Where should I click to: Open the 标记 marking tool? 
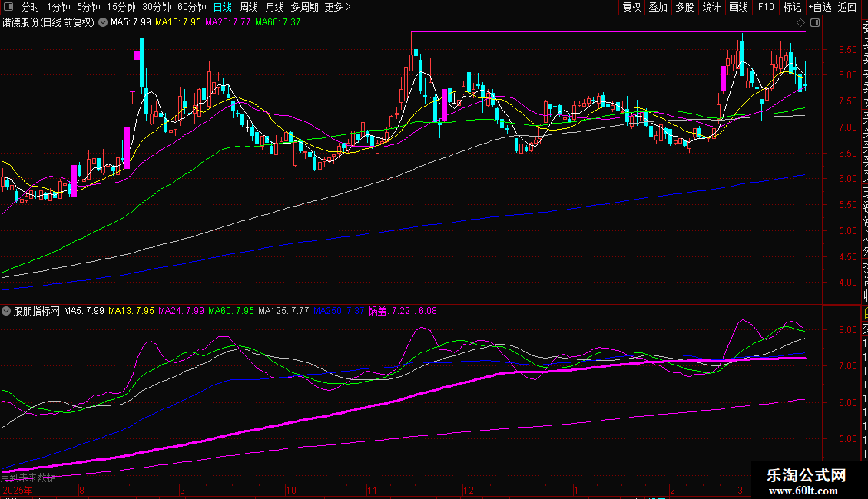(792, 8)
